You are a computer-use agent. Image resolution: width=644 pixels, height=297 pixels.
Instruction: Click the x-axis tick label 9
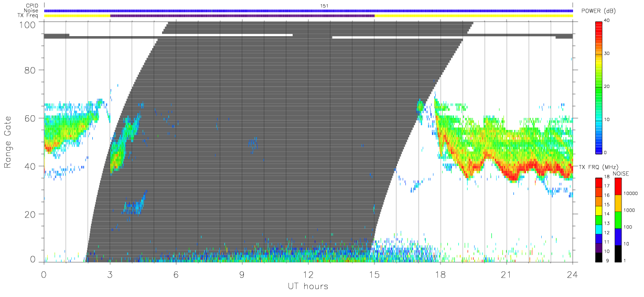(242, 274)
